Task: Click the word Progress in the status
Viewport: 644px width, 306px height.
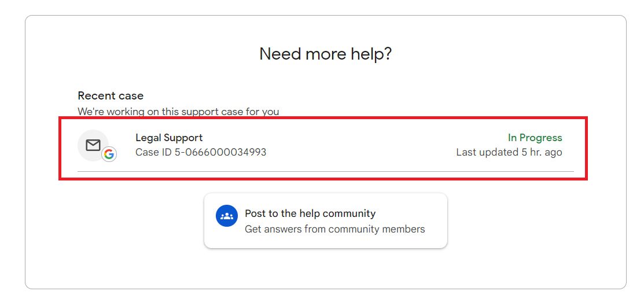Action: tap(540, 138)
